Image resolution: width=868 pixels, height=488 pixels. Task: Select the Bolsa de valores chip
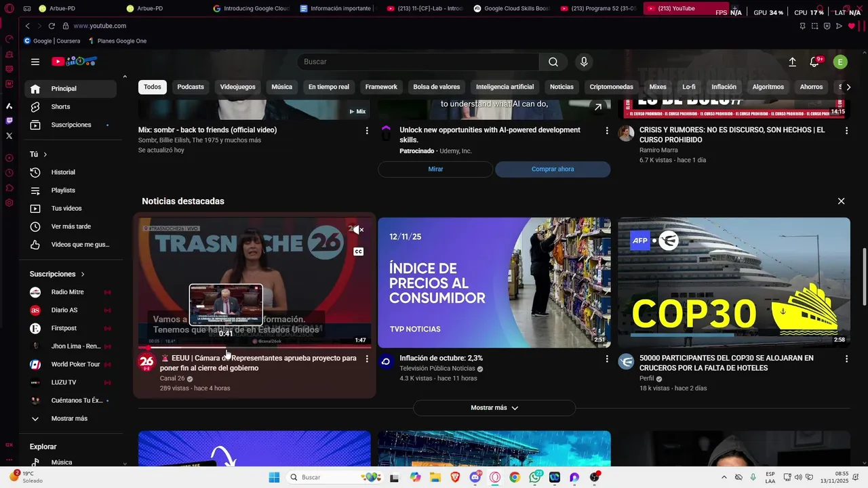point(437,87)
